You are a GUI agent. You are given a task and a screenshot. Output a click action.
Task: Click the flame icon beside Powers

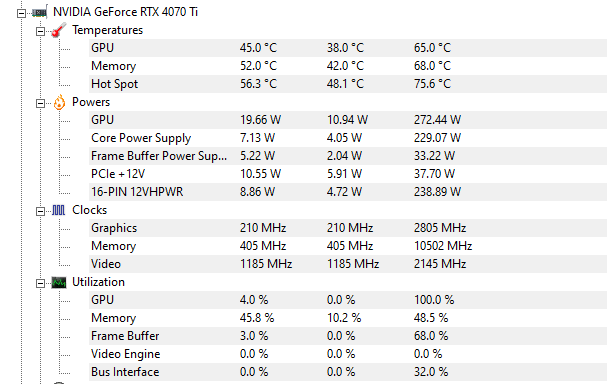[59, 103]
